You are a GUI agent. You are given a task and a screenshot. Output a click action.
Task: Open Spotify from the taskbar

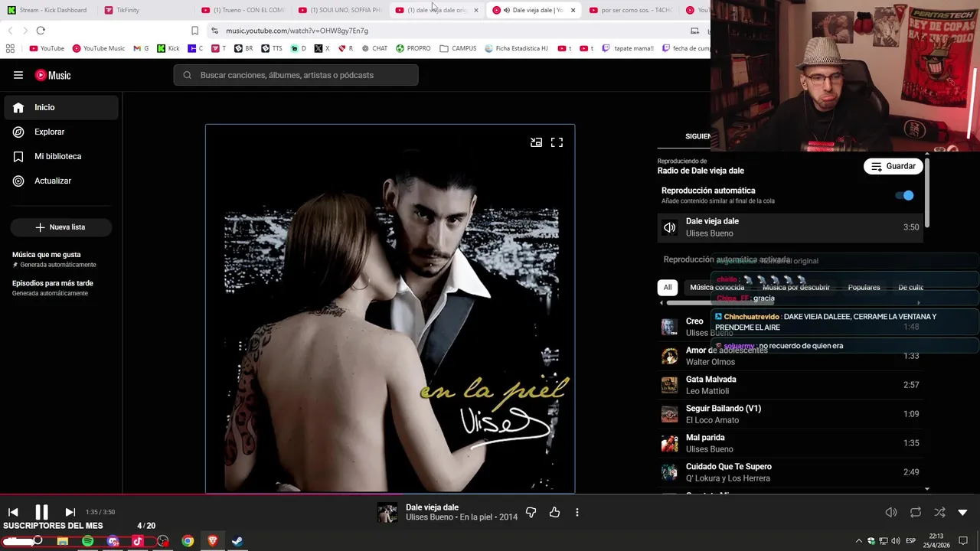tap(87, 541)
